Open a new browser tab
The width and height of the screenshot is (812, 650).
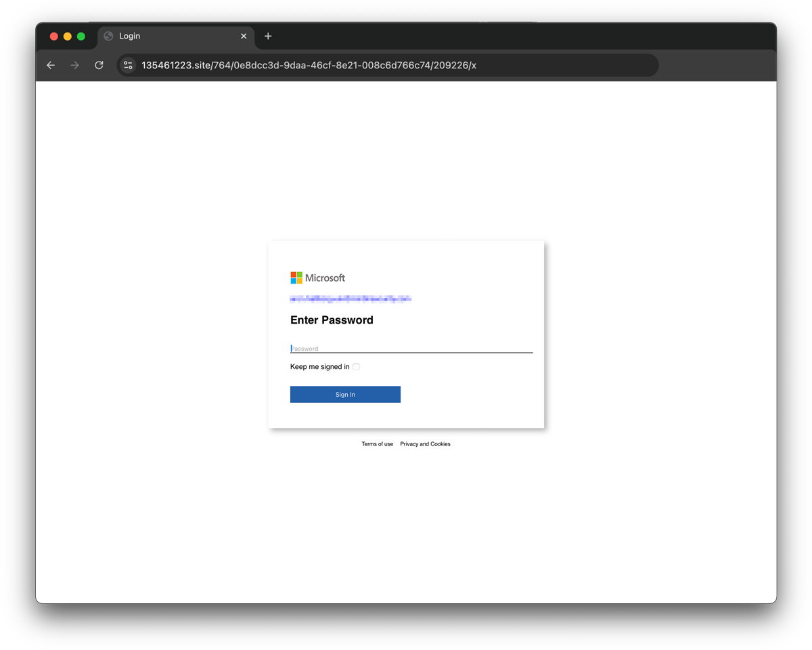[268, 36]
